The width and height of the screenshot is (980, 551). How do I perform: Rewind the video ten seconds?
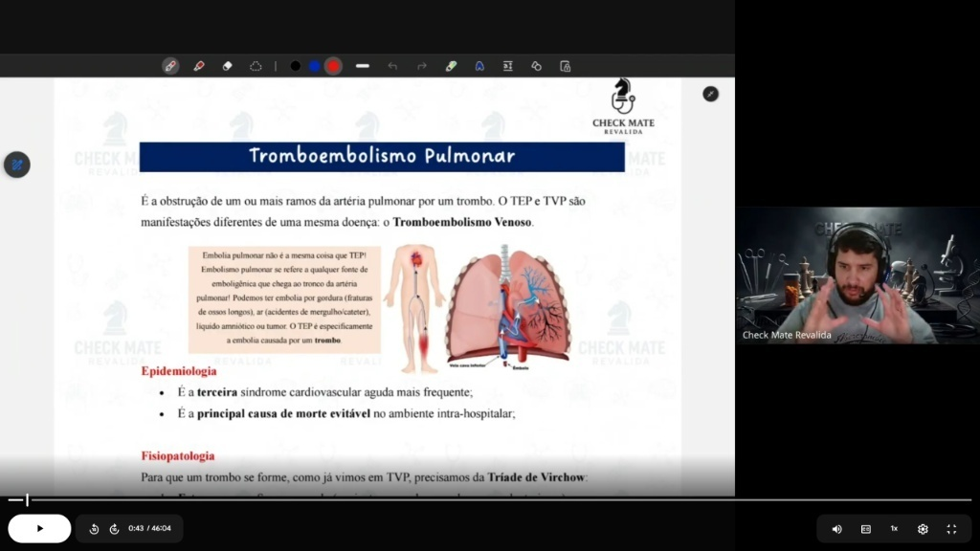point(94,528)
